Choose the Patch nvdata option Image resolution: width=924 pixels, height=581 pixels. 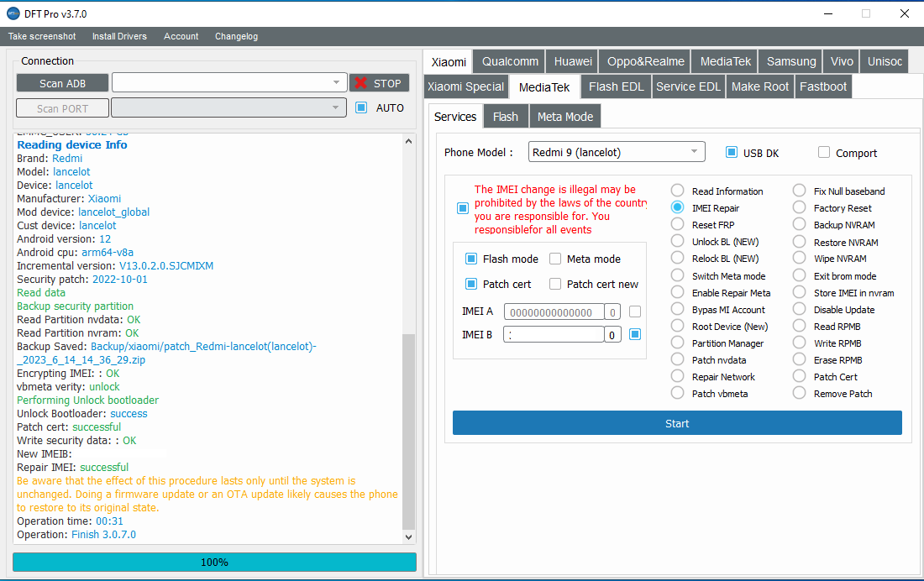coord(678,359)
